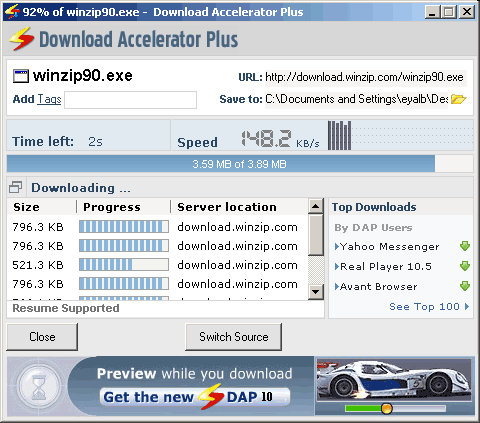This screenshot has width=480, height=423.
Task: Minimize the Download Accelerator Plus window
Action: [x=432, y=12]
